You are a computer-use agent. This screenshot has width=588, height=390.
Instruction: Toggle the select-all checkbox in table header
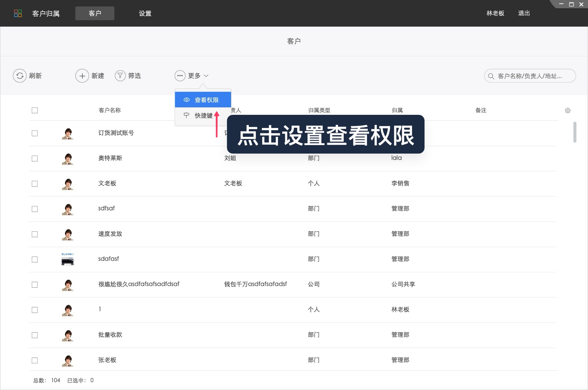click(35, 110)
